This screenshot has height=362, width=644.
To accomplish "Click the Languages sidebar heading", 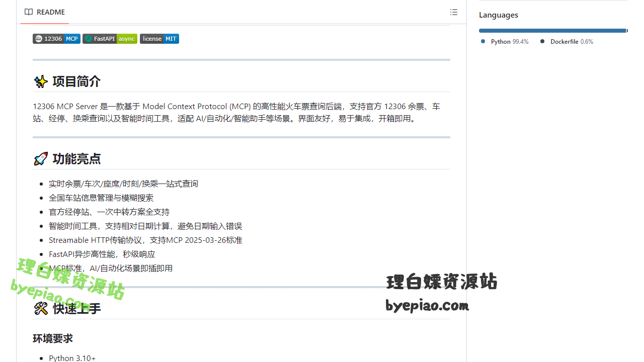I will point(499,15).
